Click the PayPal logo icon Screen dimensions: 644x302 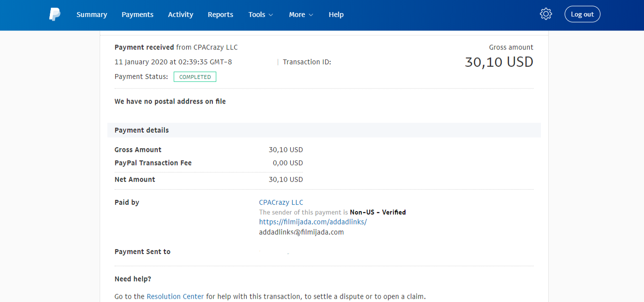click(x=55, y=15)
